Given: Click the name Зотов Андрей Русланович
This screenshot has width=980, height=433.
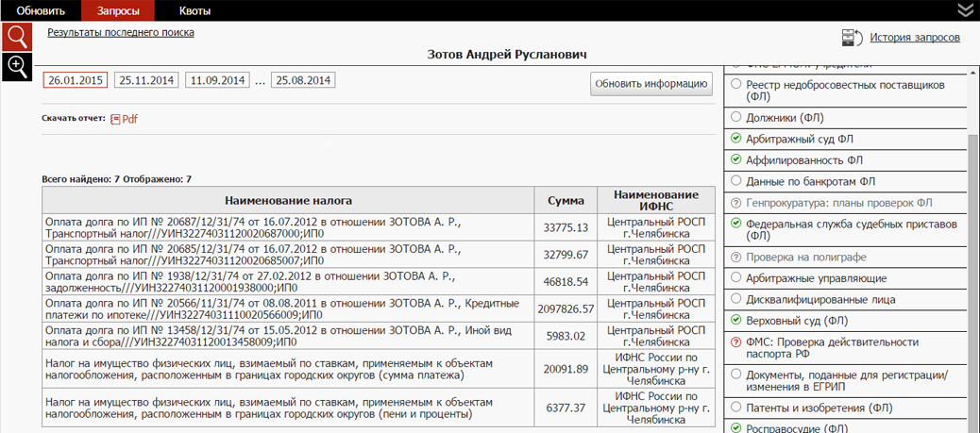Looking at the screenshot, I should pos(507,55).
